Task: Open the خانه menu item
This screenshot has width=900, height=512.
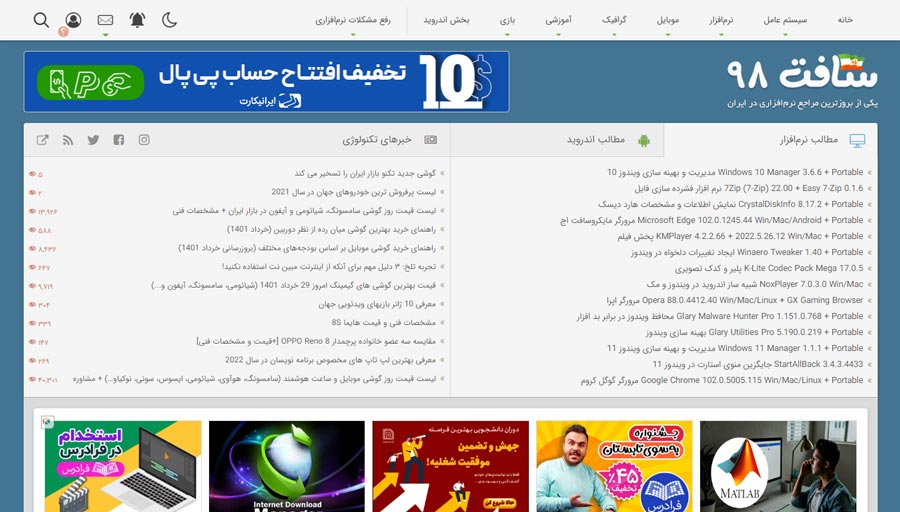Action: (845, 20)
